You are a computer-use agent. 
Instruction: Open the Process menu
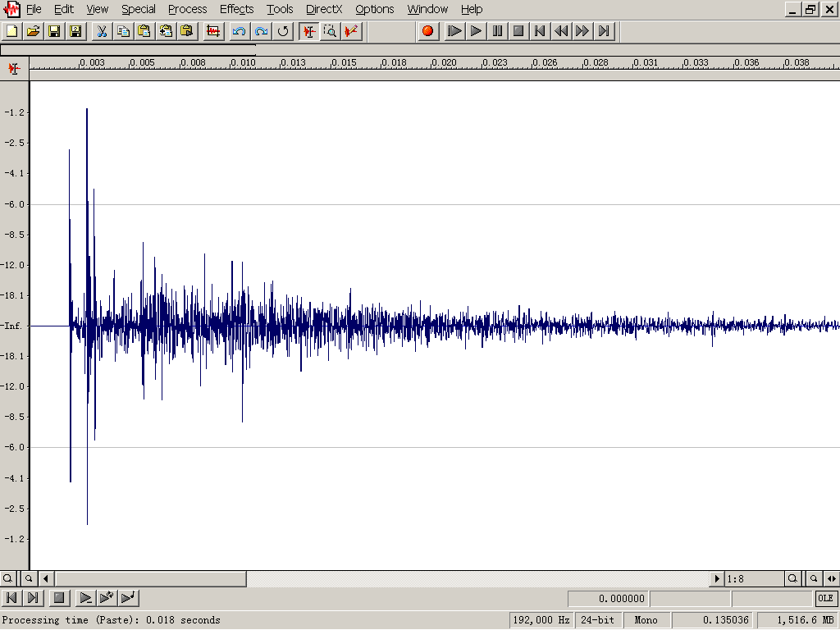click(x=188, y=9)
